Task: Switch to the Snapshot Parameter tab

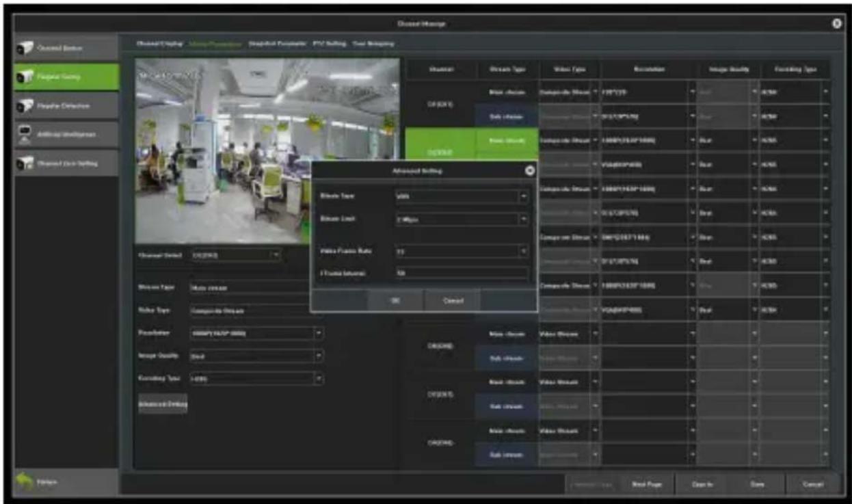Action: coord(277,44)
